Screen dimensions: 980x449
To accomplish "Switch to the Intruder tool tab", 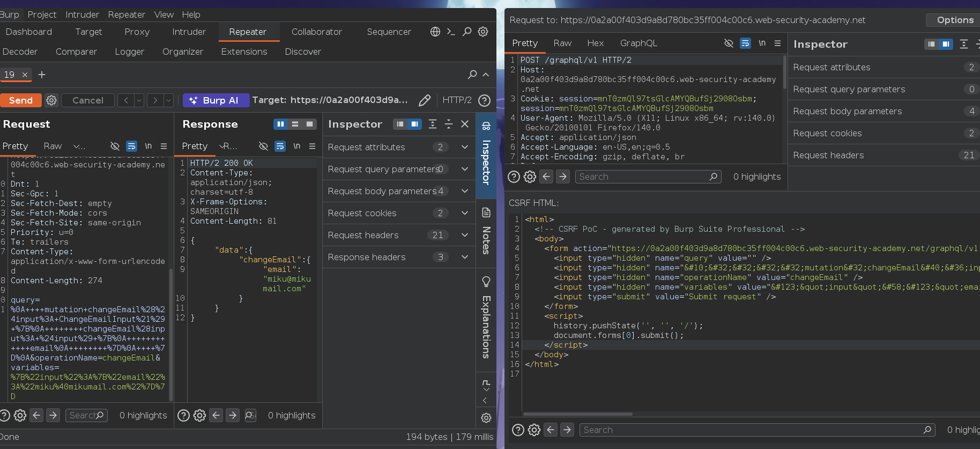I will coord(189,32).
